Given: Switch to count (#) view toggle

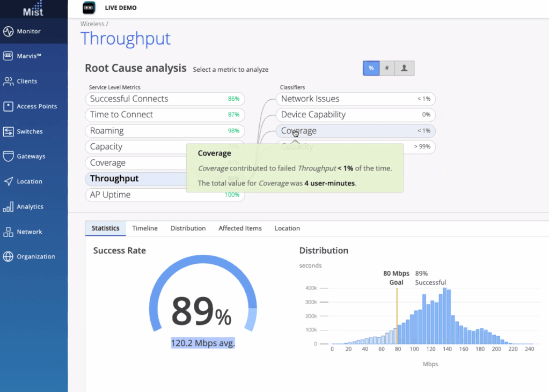Looking at the screenshot, I should 387,69.
